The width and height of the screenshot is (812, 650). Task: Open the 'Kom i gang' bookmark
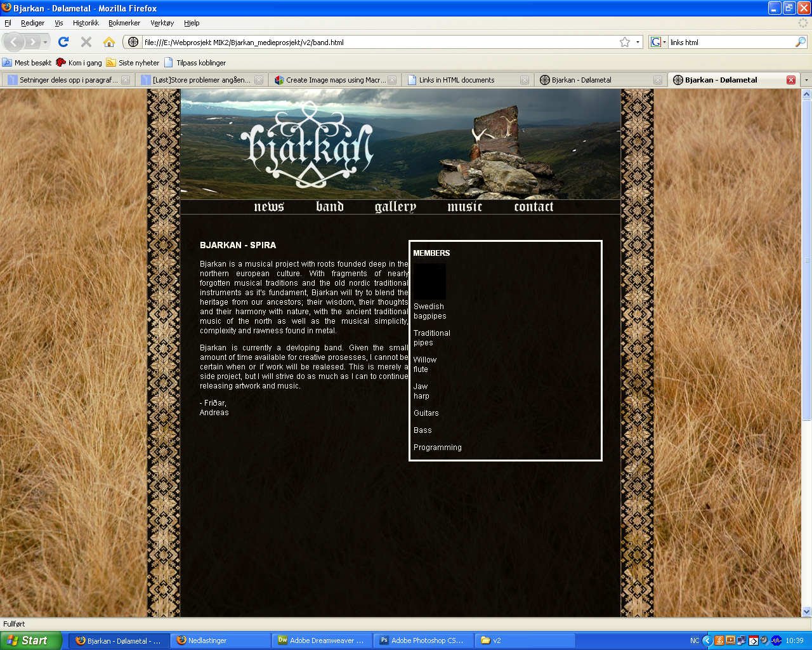[x=79, y=63]
